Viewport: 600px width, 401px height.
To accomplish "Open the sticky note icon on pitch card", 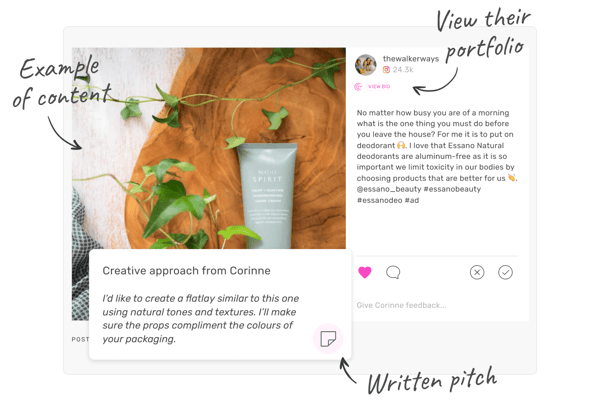I will pyautogui.click(x=328, y=338).
